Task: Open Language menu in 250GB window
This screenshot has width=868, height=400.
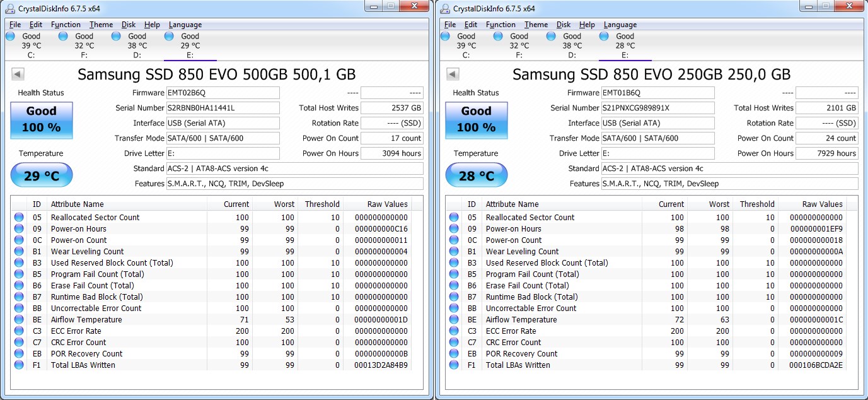Action: pos(620,25)
